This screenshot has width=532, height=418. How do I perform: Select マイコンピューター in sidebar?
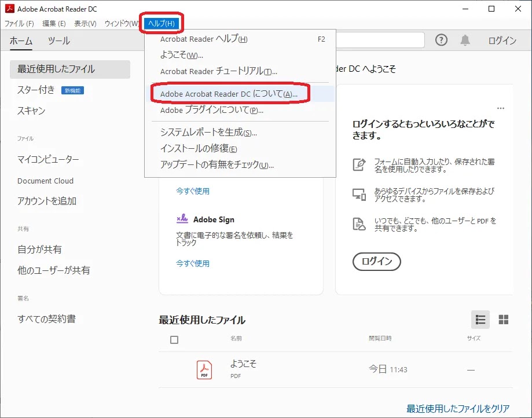coord(48,159)
